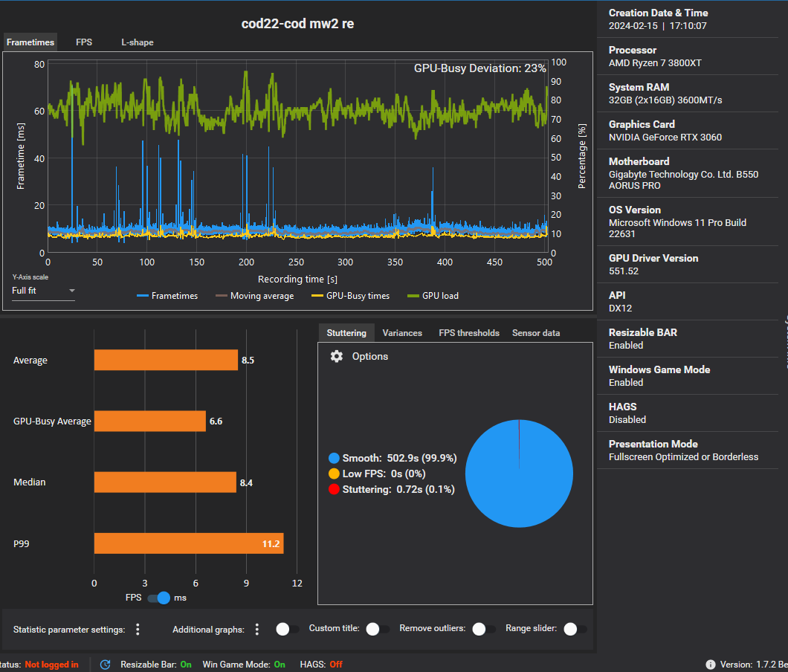Screen dimensions: 788x672
Task: Switch to the FPS graph tab
Action: [x=84, y=42]
